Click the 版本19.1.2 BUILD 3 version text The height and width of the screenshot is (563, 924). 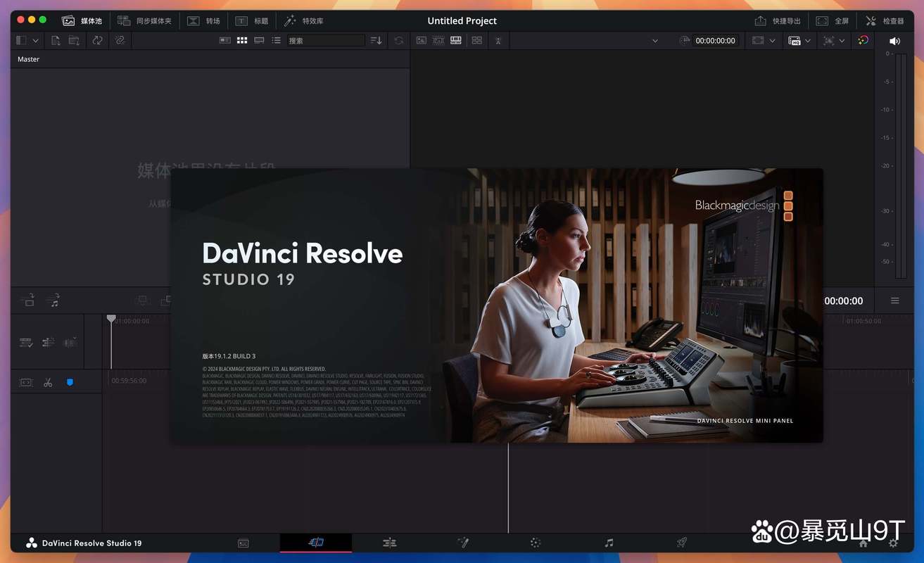coord(229,356)
